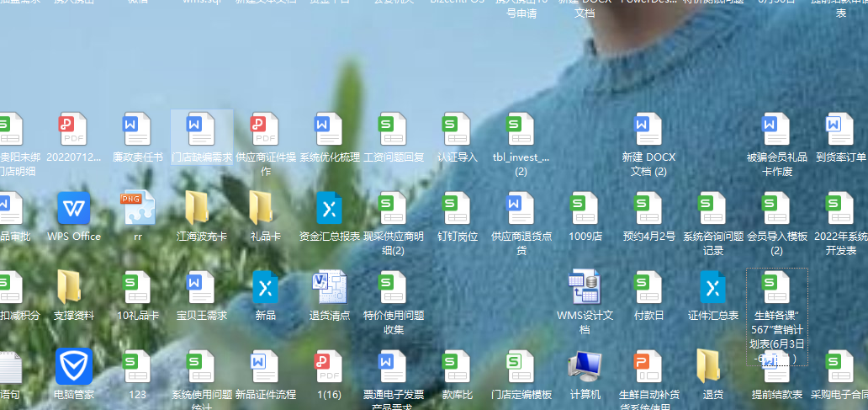This screenshot has height=410, width=868.
Task: Open the 江海波充卡 folder
Action: point(201,209)
